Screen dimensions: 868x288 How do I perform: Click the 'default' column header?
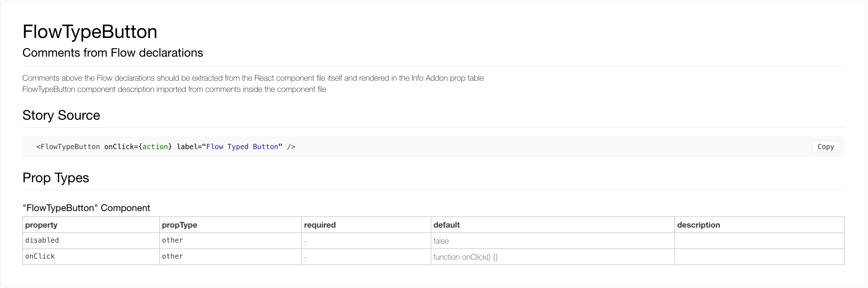(x=447, y=225)
